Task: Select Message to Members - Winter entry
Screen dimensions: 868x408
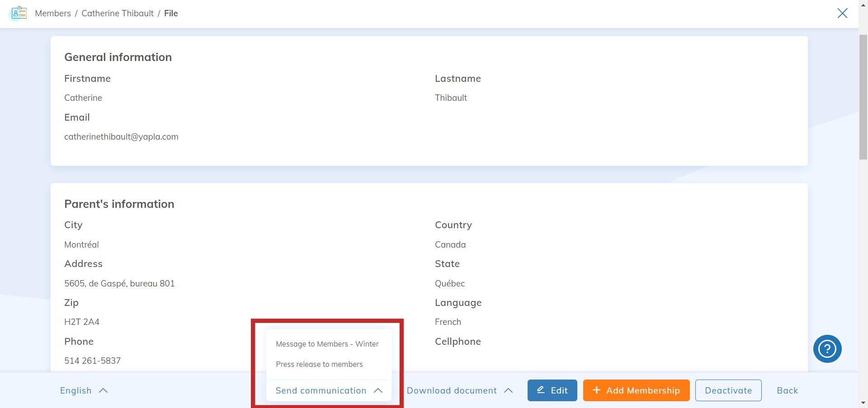Action: point(327,344)
